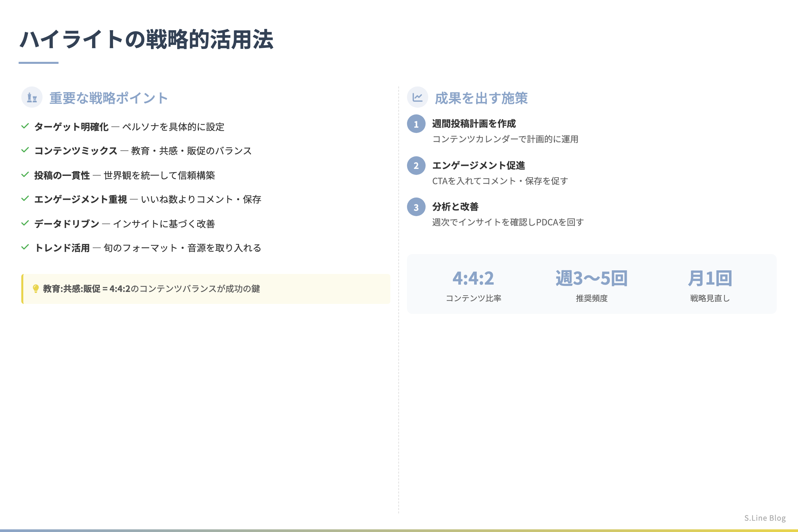Click the green checkmark beside コンテンツミックス
Viewport: 798px width, 532px height.
pyautogui.click(x=25, y=150)
